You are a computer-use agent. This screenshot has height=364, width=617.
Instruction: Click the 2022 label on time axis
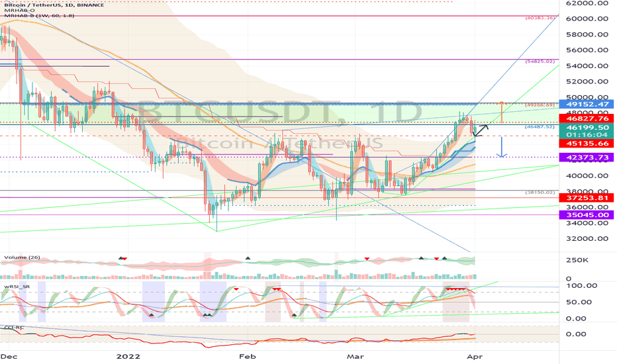128,357
